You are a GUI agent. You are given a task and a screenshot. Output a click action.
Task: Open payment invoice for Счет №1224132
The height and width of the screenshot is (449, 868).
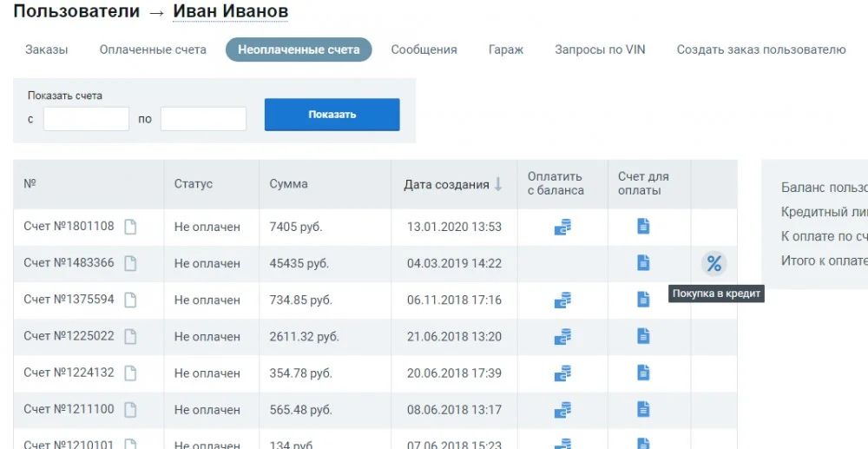click(643, 373)
